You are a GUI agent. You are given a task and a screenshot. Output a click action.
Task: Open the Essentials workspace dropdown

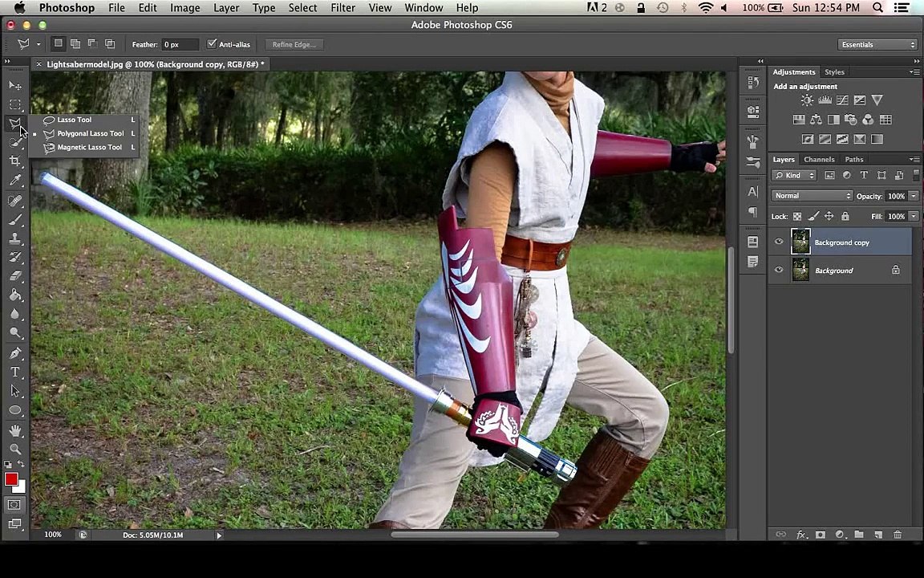pos(877,44)
